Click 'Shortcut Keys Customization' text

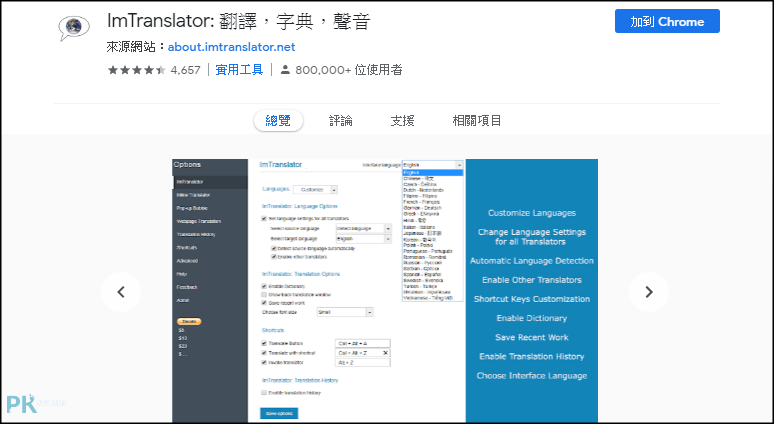(x=532, y=299)
